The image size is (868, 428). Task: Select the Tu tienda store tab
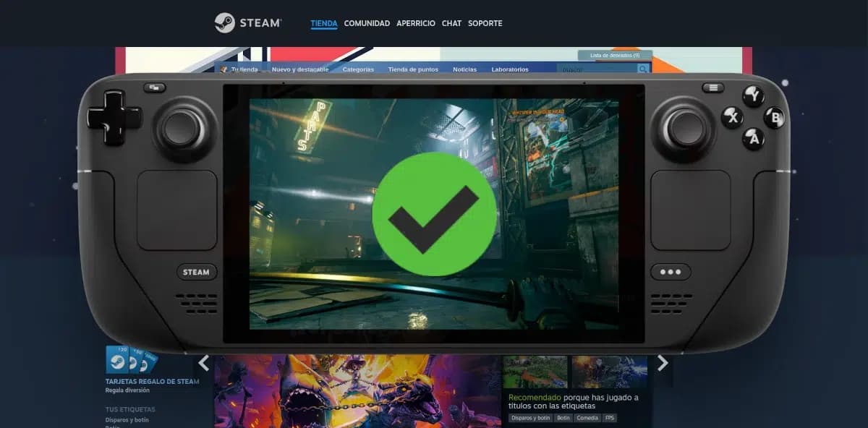tap(244, 69)
